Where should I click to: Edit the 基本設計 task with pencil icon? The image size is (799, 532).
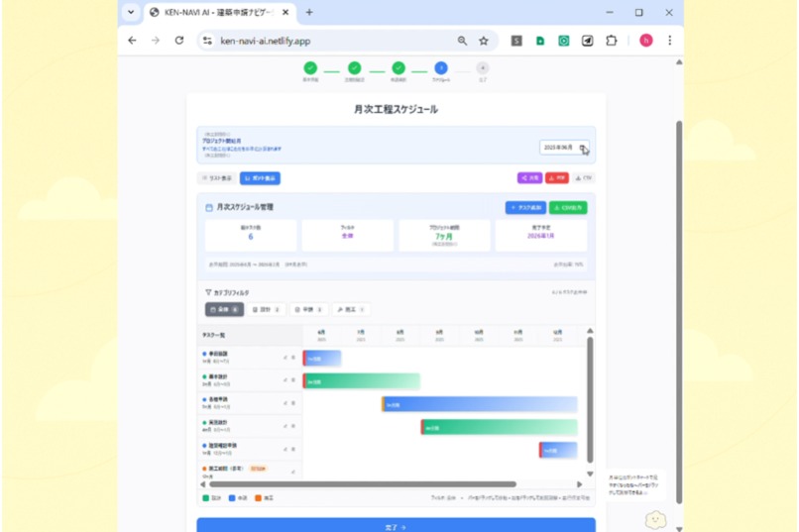pyautogui.click(x=285, y=380)
